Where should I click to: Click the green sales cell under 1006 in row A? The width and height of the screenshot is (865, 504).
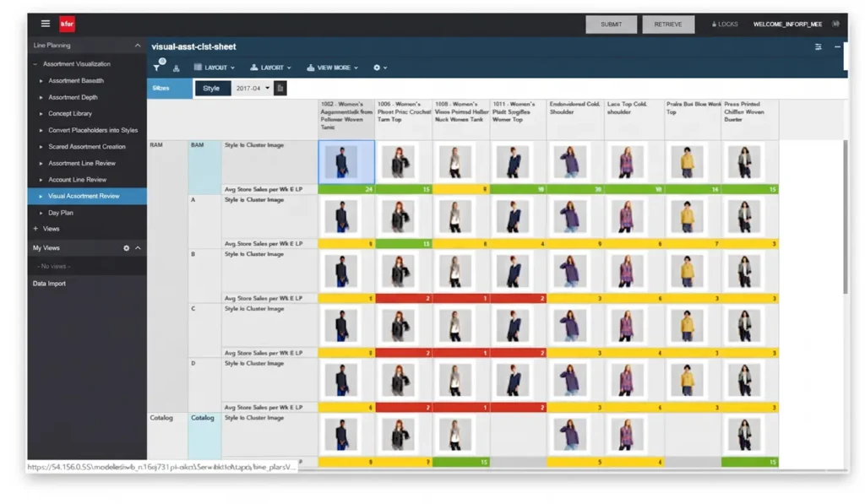point(404,244)
